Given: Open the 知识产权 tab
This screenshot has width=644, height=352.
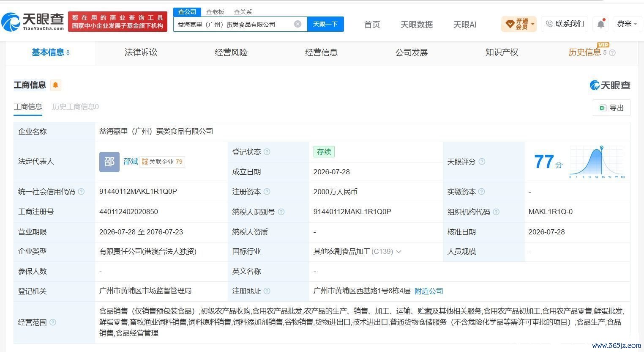Looking at the screenshot, I should tap(502, 52).
